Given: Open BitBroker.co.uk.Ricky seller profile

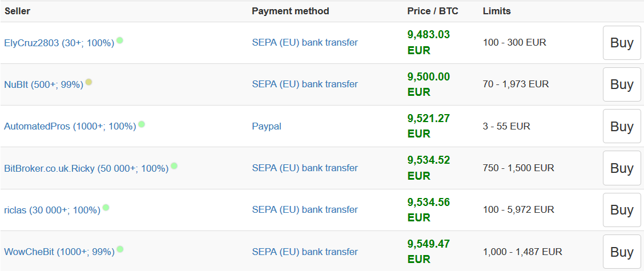Looking at the screenshot, I should pyautogui.click(x=86, y=168).
